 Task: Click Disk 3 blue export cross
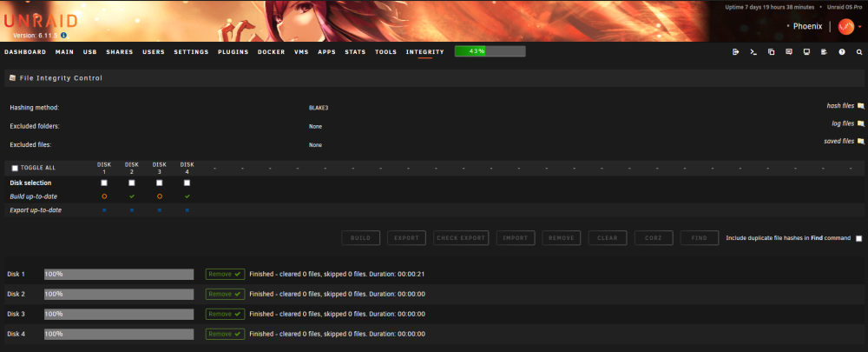pos(160,210)
